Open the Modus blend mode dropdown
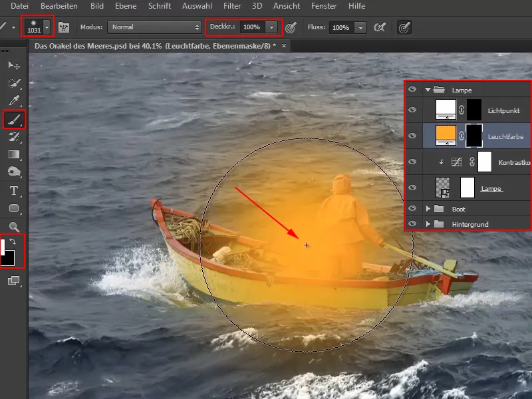 click(x=154, y=27)
